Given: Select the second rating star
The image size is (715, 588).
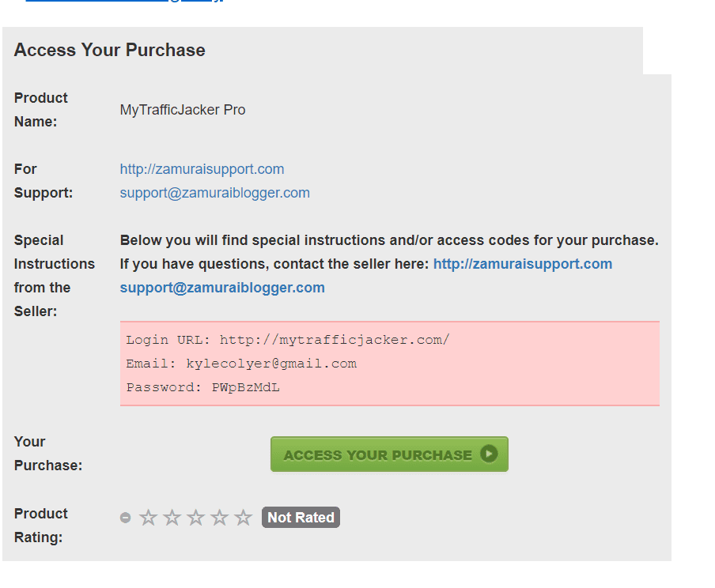Looking at the screenshot, I should tap(172, 518).
